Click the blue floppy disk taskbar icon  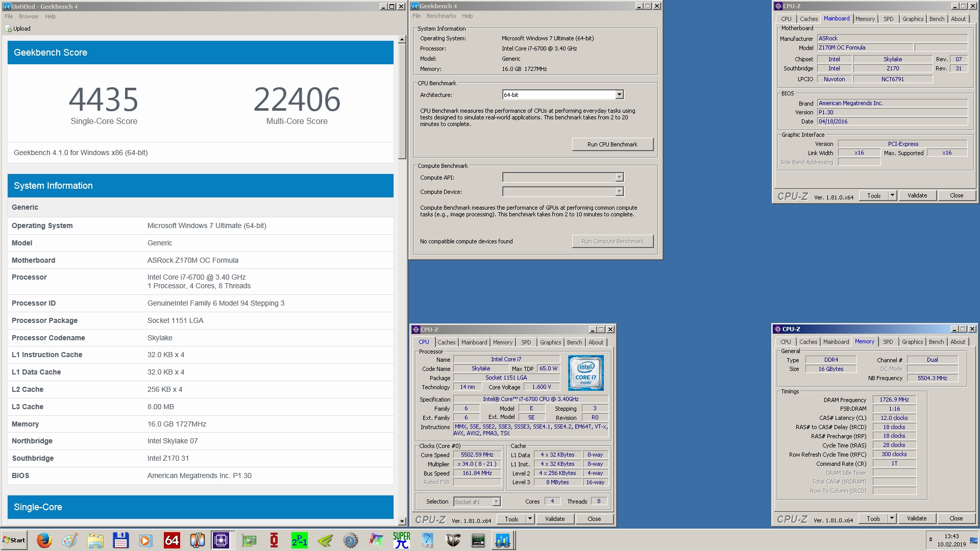tap(120, 540)
